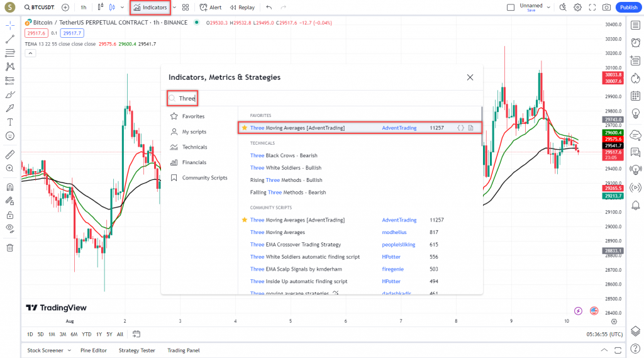644x358 pixels.
Task: Close the Indicators dialog
Action: point(470,77)
